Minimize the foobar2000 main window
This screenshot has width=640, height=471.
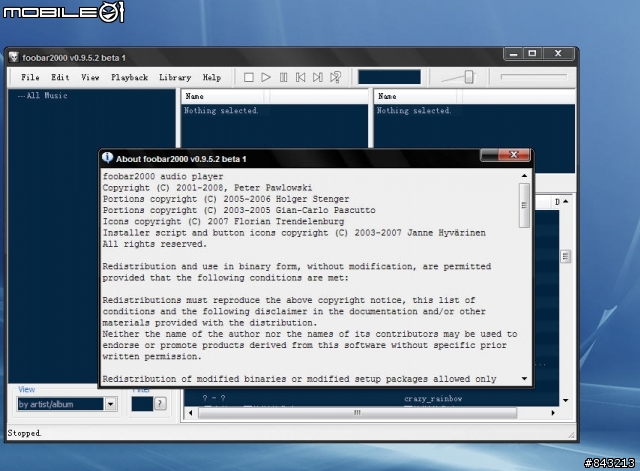(x=514, y=53)
